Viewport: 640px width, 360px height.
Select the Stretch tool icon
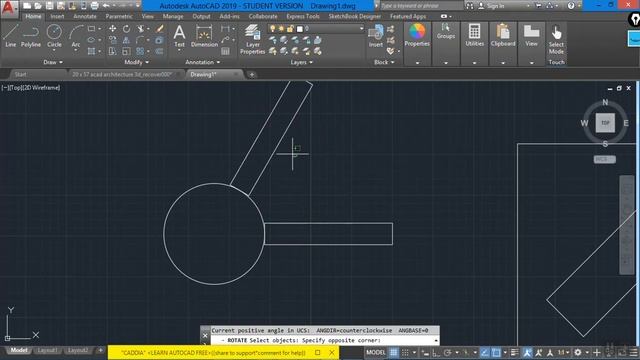pos(112,51)
